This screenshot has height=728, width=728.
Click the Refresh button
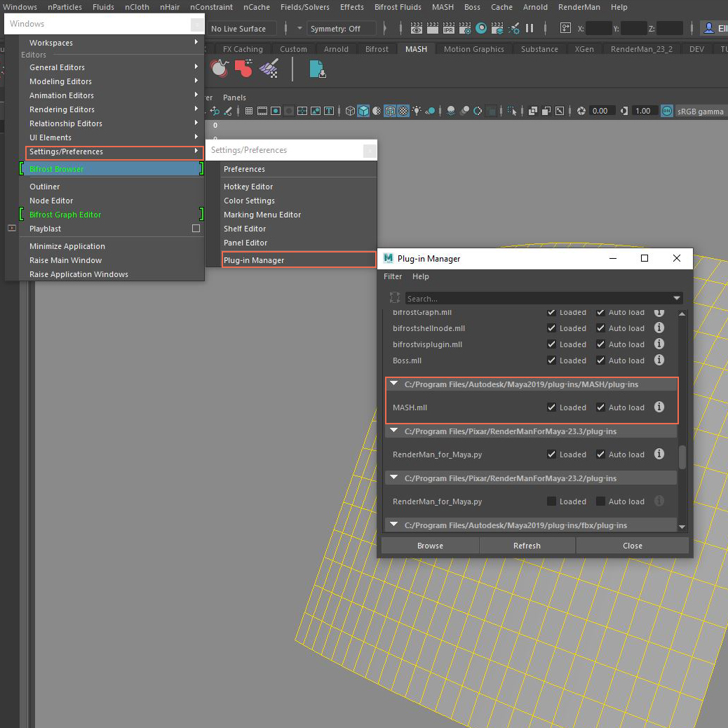(x=527, y=546)
